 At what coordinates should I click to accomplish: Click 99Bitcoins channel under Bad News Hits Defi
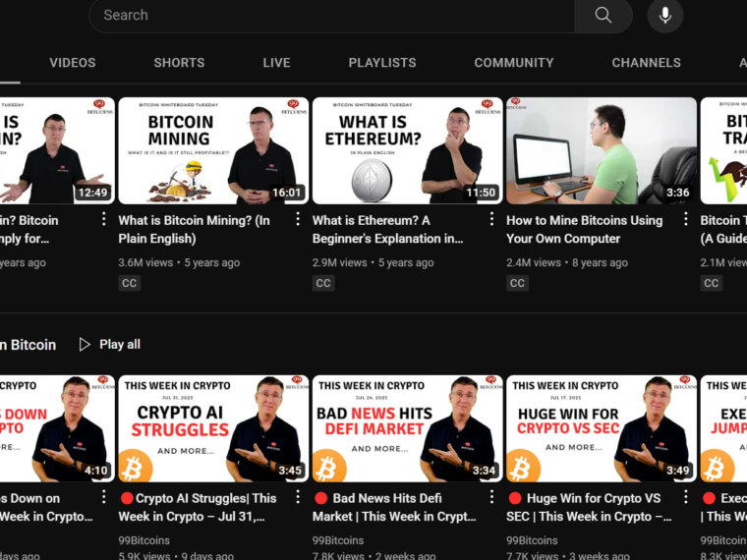pyautogui.click(x=338, y=540)
